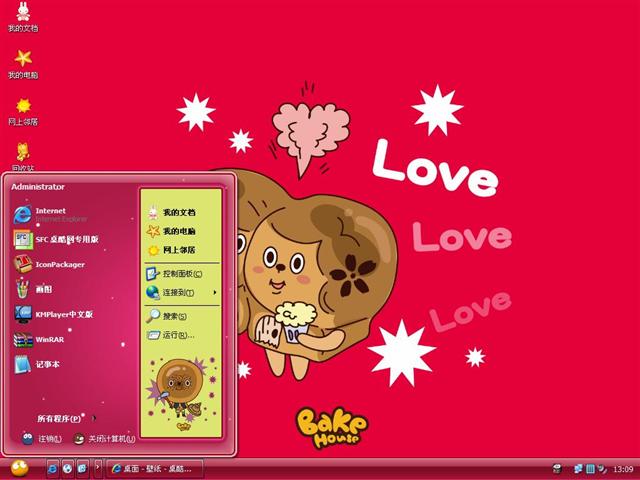Open 我的文档 desktop icon

coord(23,17)
